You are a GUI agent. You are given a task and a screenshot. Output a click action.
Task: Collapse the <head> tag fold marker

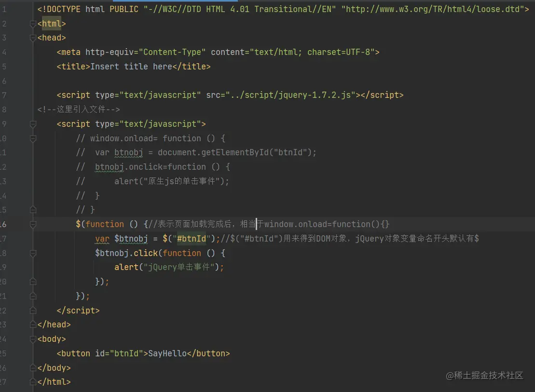click(x=33, y=38)
